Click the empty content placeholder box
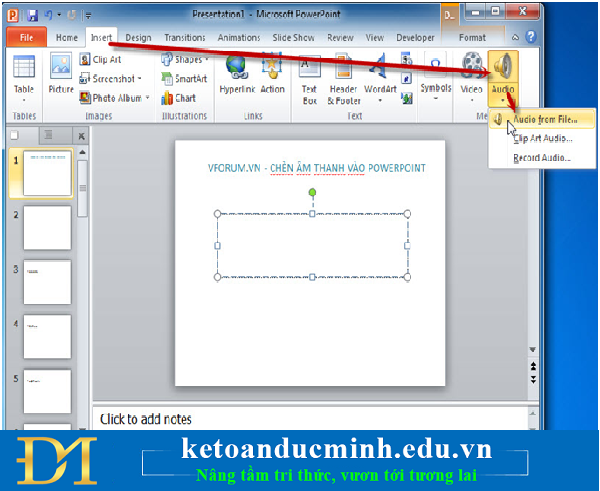This screenshot has width=600, height=491. pos(312,245)
